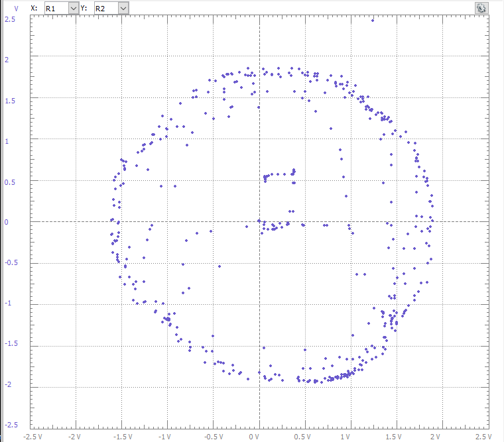Click the 0 V X-axis label
504x442 pixels.
click(x=254, y=437)
